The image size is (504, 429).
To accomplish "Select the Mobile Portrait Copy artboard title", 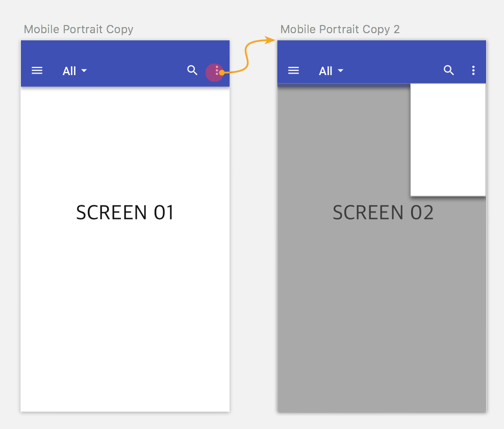I will [79, 29].
